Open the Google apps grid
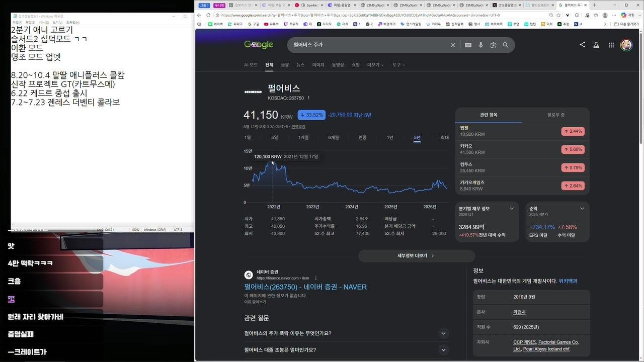Screen dimensions: 644x362 [611, 45]
